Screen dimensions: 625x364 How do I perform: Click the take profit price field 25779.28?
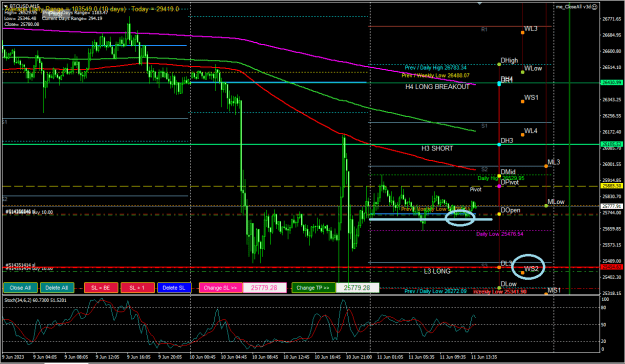tap(357, 287)
